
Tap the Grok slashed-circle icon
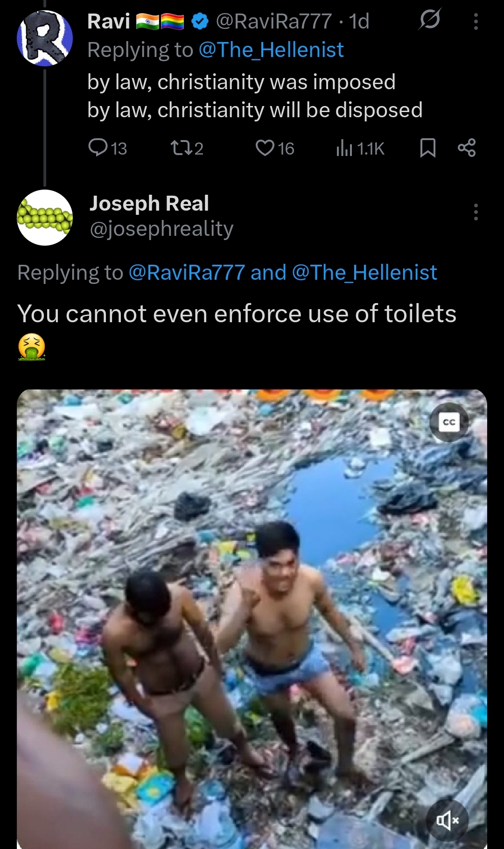429,20
